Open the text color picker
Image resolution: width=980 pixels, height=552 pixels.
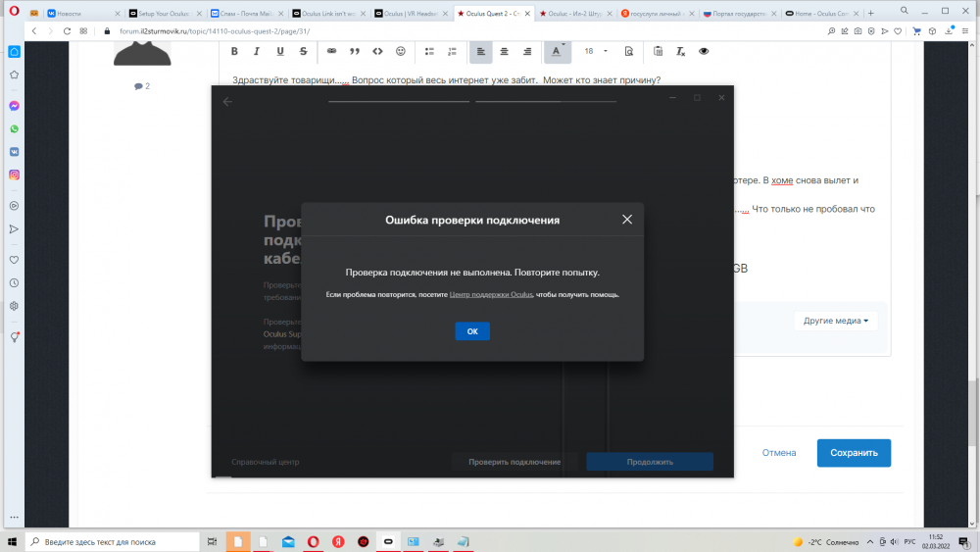557,51
